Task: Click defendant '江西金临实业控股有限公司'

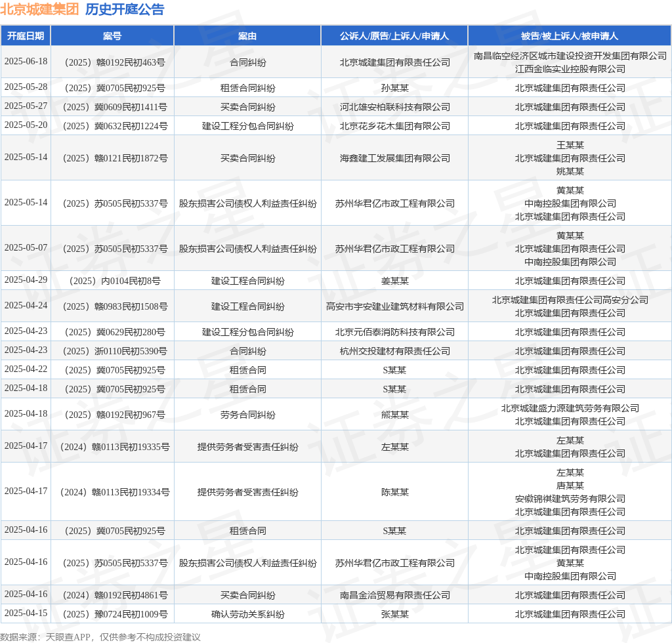Action: (x=570, y=69)
